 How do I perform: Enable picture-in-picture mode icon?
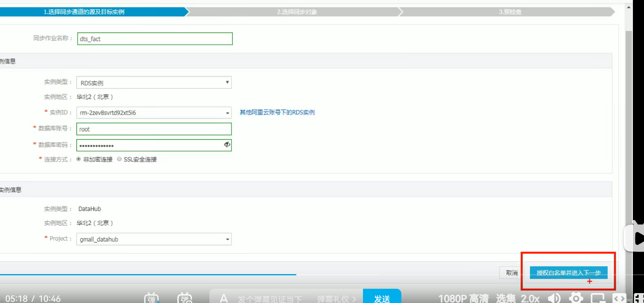(598, 298)
